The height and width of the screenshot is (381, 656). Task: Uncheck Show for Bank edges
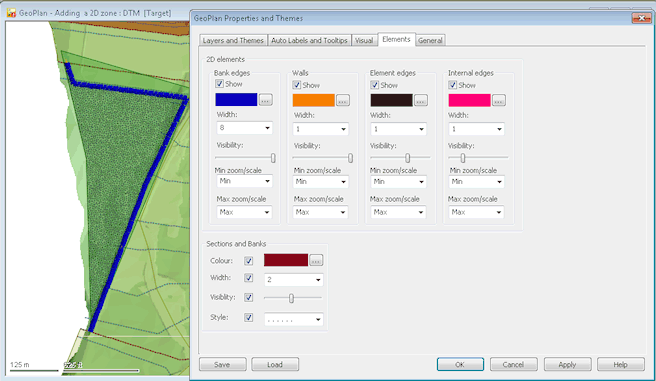pos(219,84)
